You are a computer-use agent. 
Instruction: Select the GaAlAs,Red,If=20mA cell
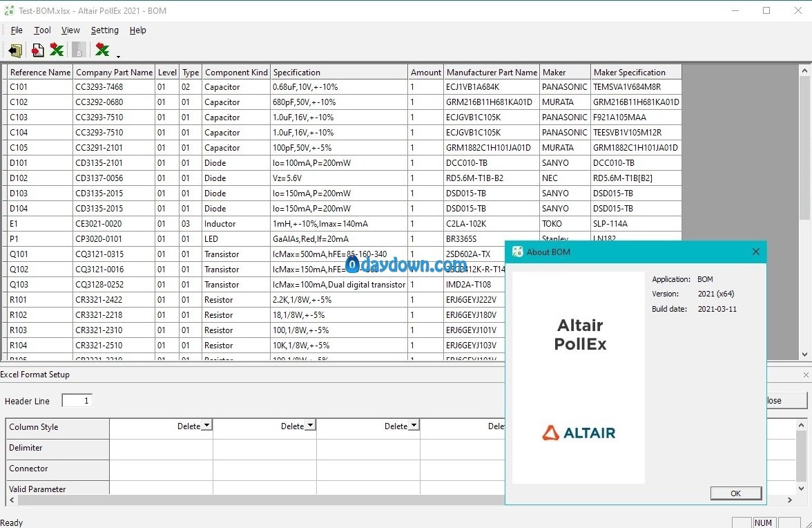point(338,239)
